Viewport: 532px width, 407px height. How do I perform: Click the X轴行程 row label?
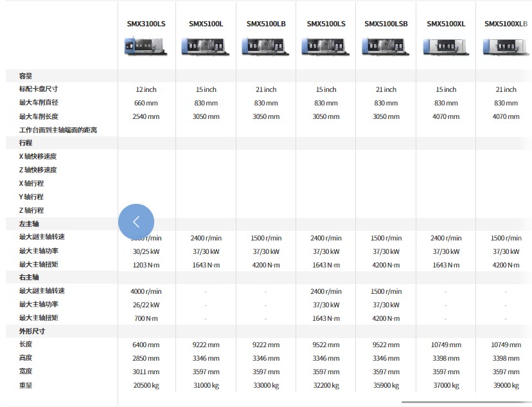click(x=31, y=183)
